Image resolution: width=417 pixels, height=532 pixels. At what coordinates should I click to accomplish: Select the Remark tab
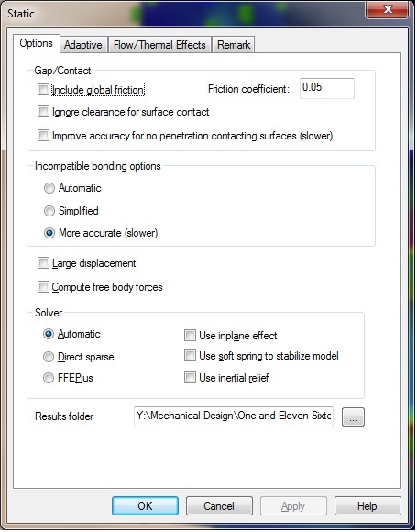point(234,45)
